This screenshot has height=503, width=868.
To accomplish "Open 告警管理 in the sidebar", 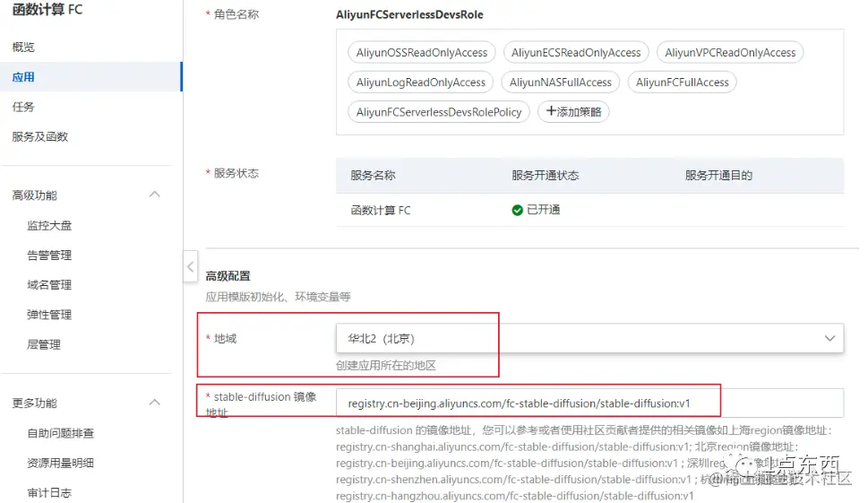I will (49, 256).
